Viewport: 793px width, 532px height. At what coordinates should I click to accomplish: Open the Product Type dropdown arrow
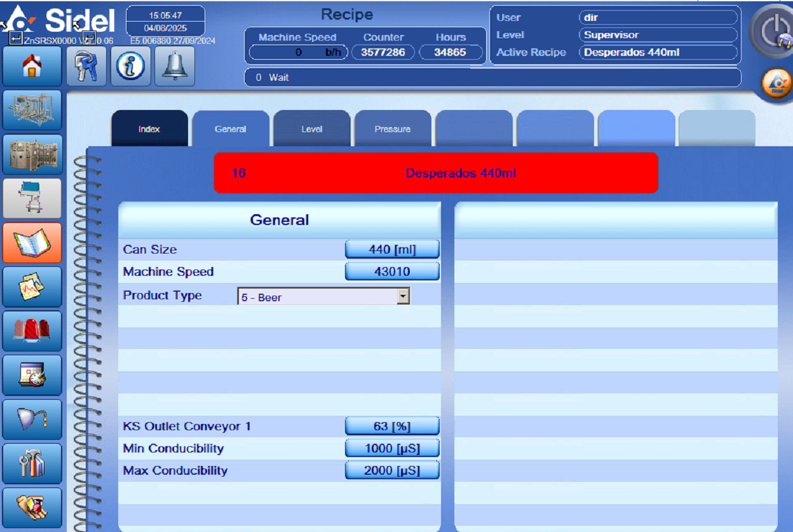click(x=403, y=296)
